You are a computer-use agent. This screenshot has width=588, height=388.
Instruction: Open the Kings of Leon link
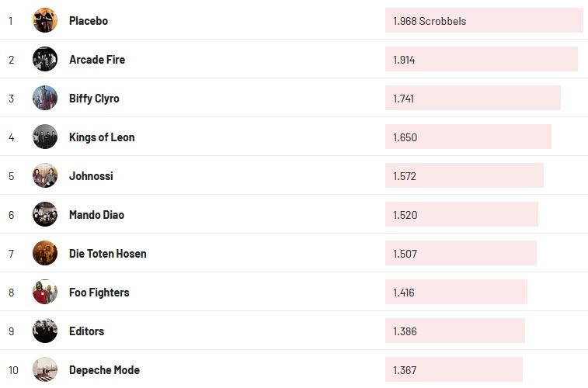pos(102,137)
